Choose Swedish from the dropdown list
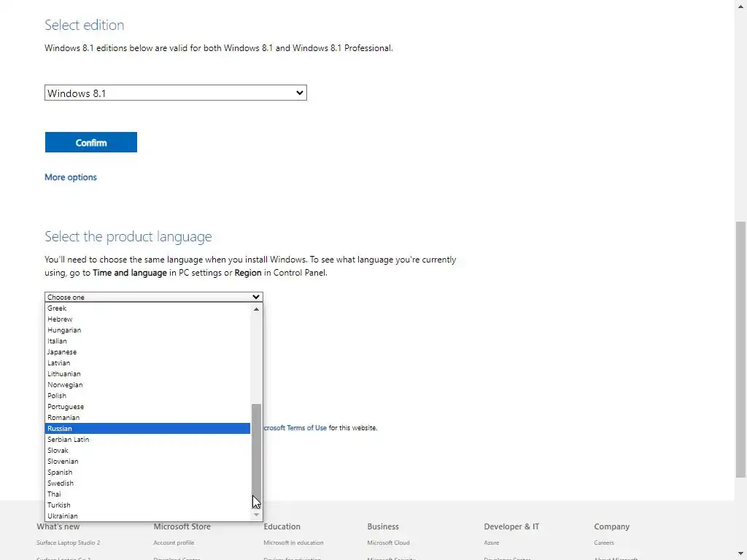This screenshot has width=747, height=560. pos(147,483)
